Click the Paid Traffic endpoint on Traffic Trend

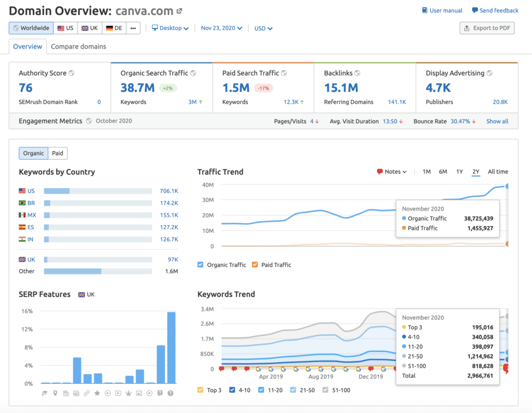507,244
